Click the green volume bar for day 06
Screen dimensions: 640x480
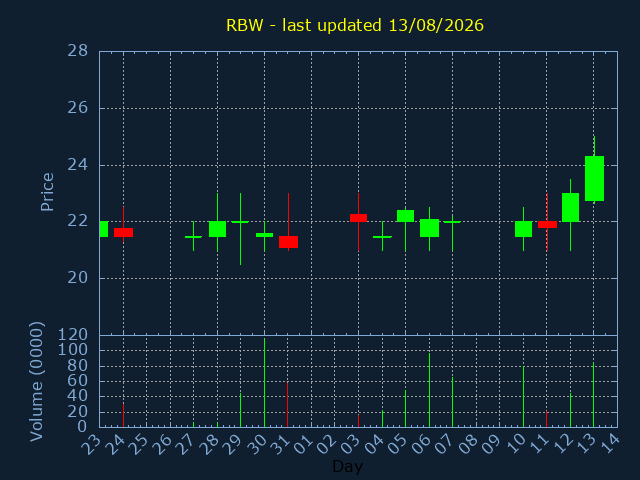[x=429, y=390]
